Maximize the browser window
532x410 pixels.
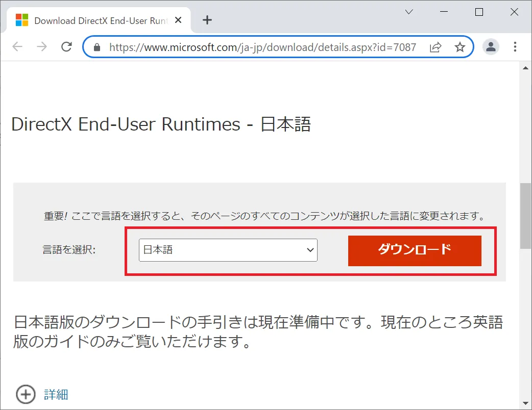point(479,12)
